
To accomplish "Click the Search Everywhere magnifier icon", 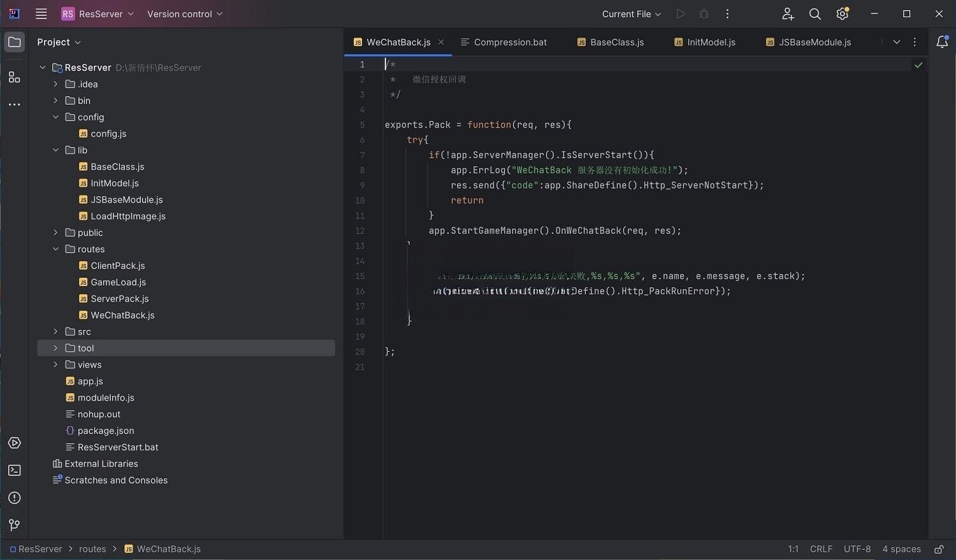I will [x=815, y=14].
